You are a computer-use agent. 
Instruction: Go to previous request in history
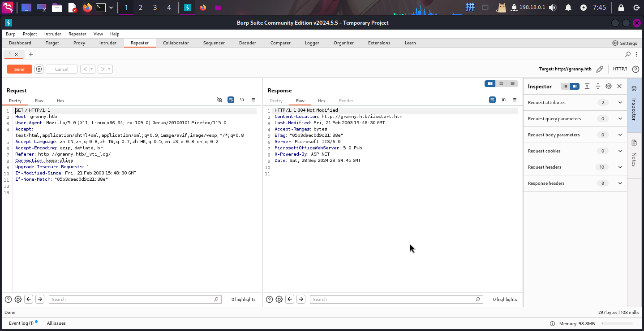[85, 69]
